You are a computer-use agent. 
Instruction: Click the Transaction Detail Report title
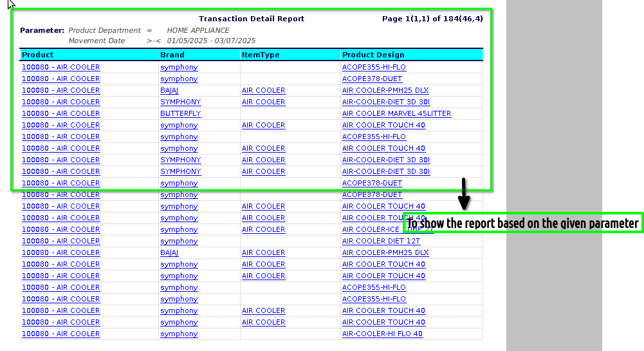click(x=252, y=19)
